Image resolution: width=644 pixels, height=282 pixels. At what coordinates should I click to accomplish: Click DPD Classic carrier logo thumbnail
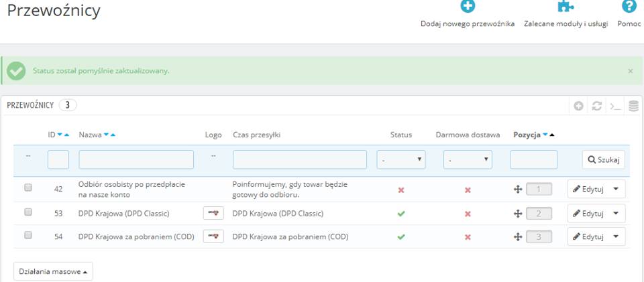pyautogui.click(x=213, y=213)
